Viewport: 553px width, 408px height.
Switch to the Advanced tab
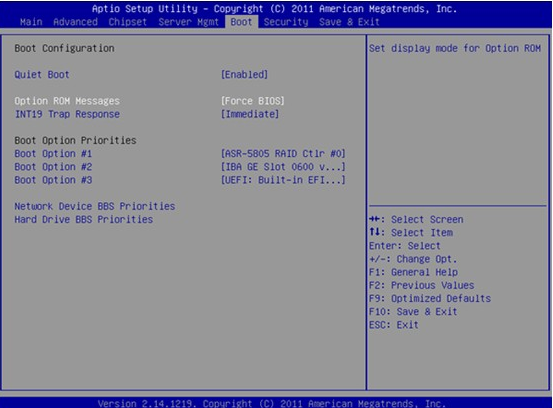click(75, 22)
